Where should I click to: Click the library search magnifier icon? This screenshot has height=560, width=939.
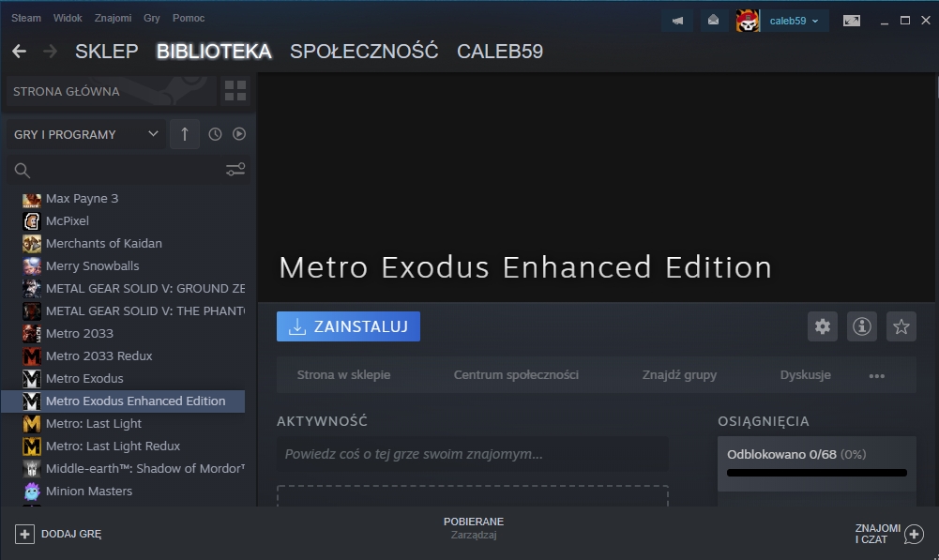(x=23, y=171)
